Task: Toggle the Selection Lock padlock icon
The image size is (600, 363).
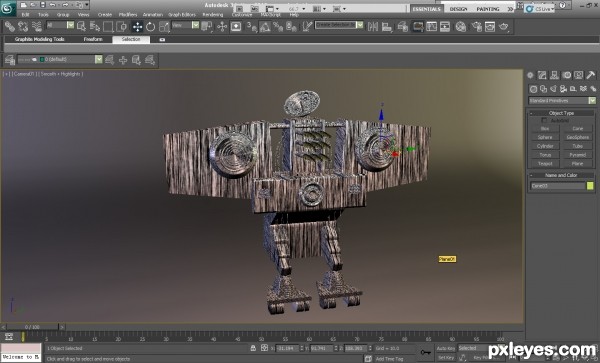Action: point(253,348)
